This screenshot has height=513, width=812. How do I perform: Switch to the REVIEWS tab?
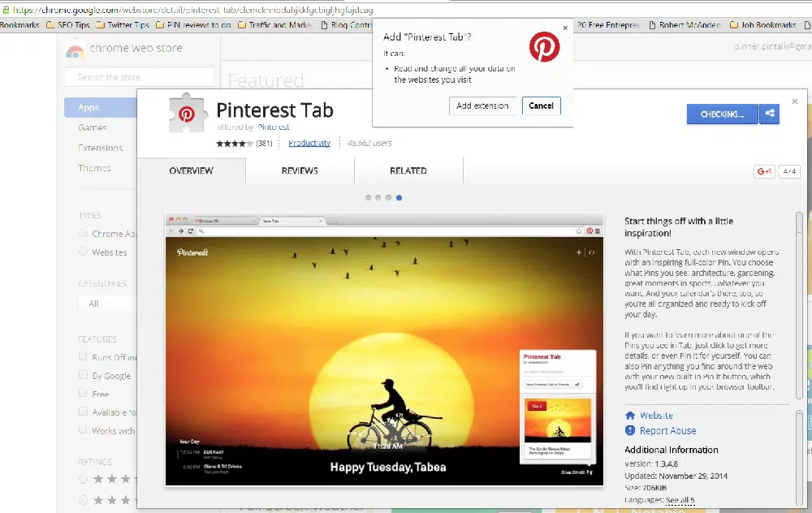[x=300, y=171]
